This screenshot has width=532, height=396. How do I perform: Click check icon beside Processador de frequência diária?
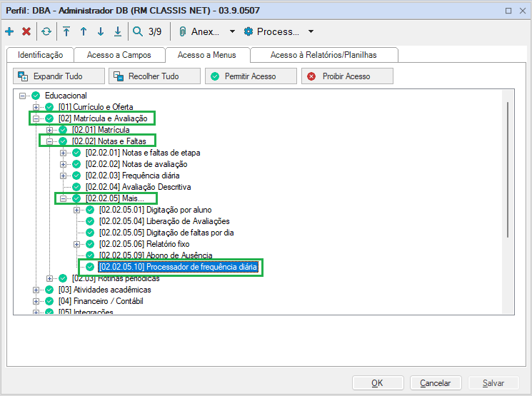90,267
